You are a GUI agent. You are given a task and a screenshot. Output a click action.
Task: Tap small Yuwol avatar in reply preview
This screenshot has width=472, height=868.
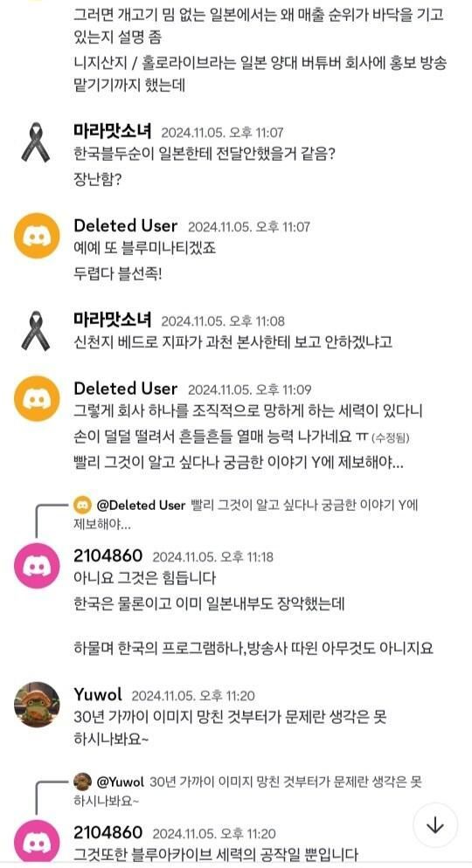pyautogui.click(x=82, y=782)
